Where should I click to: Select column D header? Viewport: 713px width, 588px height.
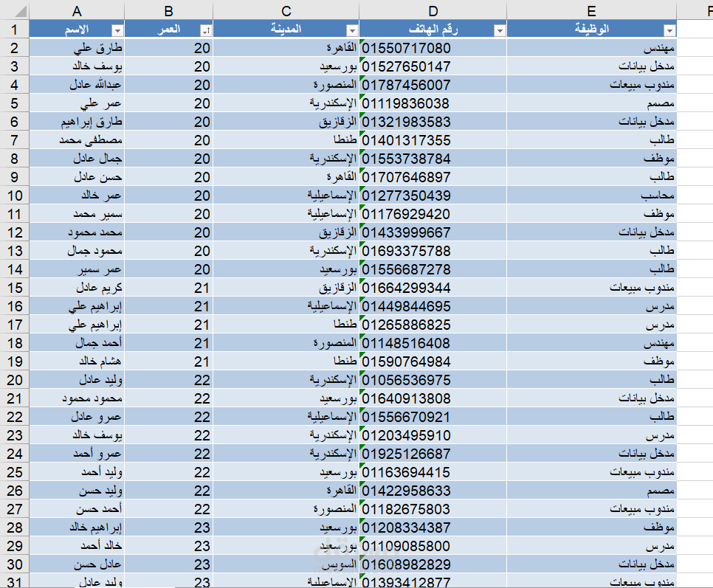click(x=433, y=11)
